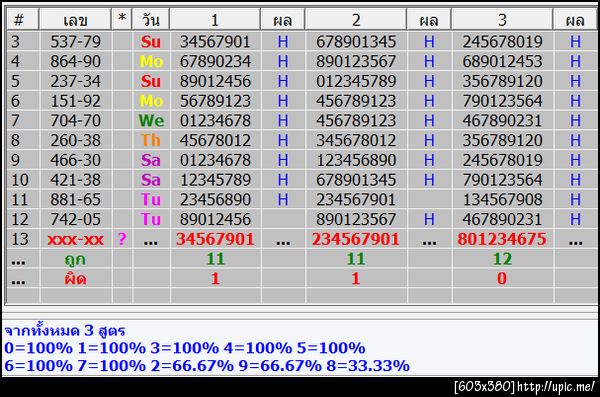
Task: Select the formula 2 column header
Action: pos(356,20)
